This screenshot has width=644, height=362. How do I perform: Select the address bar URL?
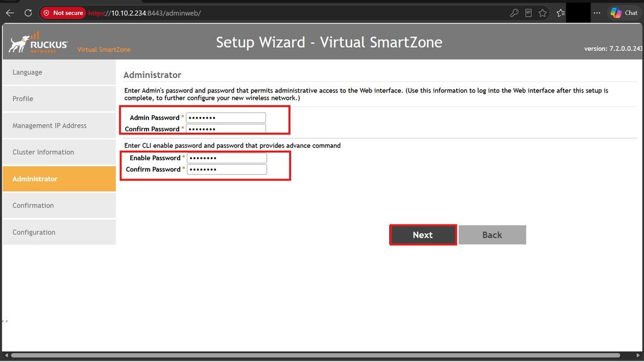coord(145,13)
